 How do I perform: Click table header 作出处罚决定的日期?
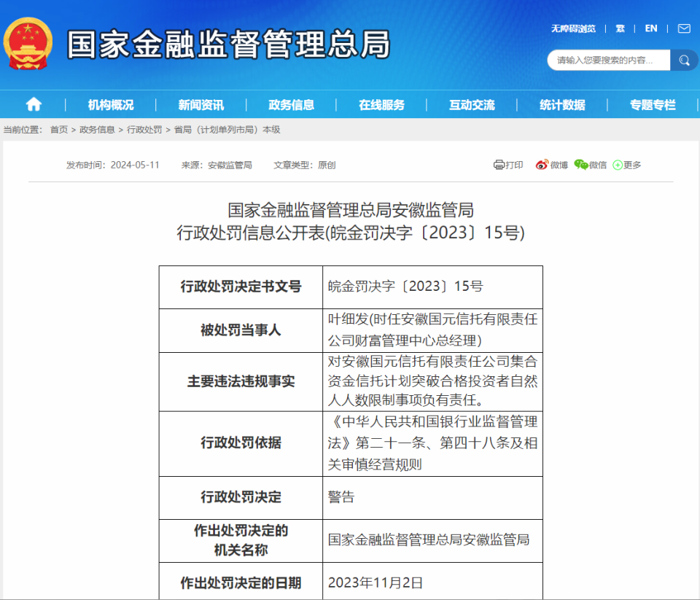(x=241, y=583)
